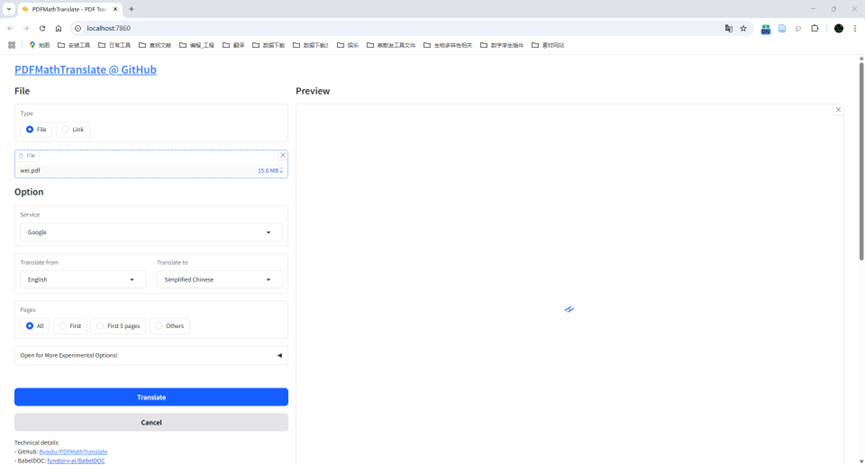Open the PDFMathTranslate @ GitHub heading link
The height and width of the screenshot is (465, 865).
(86, 70)
